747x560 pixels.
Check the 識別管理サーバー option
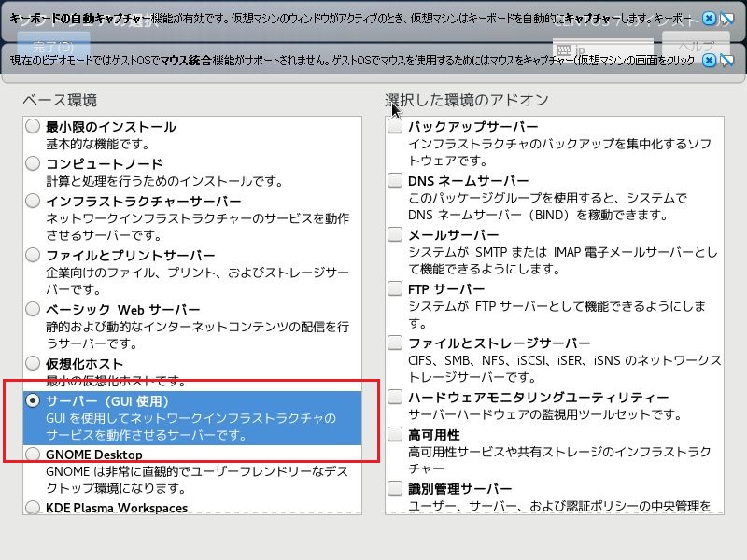pyautogui.click(x=394, y=487)
